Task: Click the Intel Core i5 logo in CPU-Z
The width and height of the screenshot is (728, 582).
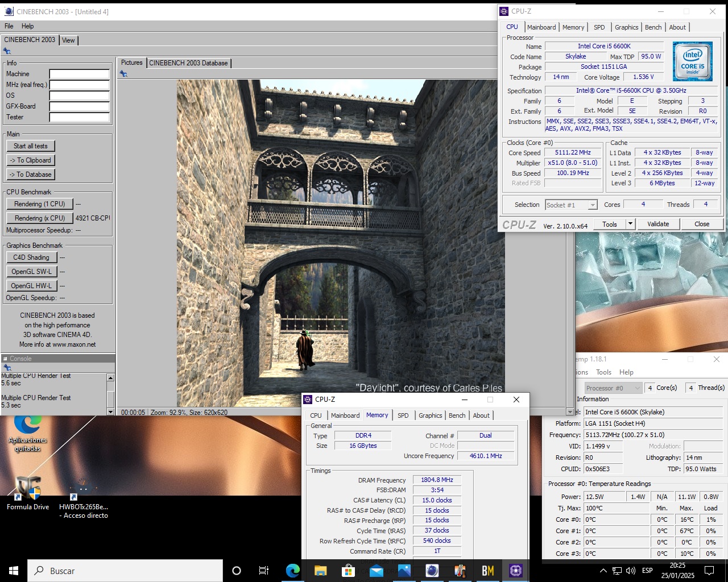Action: (692, 61)
